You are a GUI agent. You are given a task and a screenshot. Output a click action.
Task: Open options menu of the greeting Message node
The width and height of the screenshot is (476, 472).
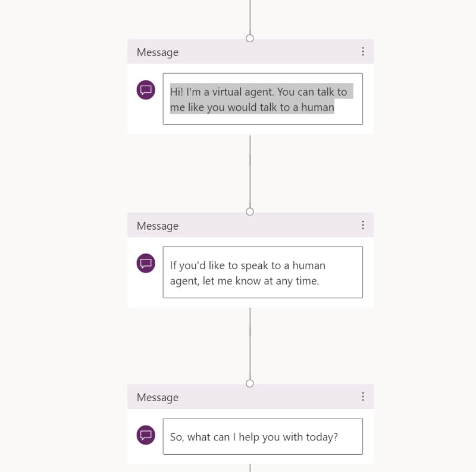click(x=363, y=51)
